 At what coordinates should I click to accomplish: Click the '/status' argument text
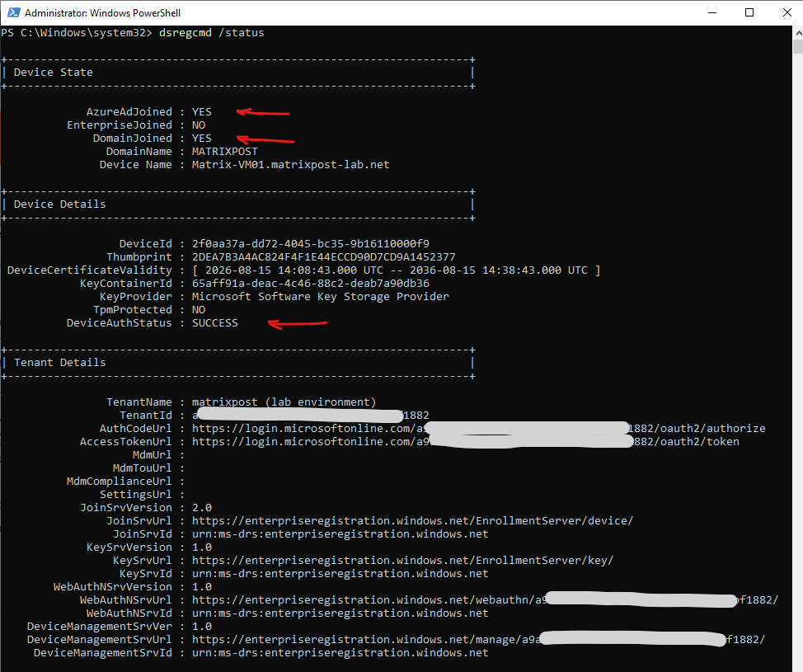pos(242,33)
